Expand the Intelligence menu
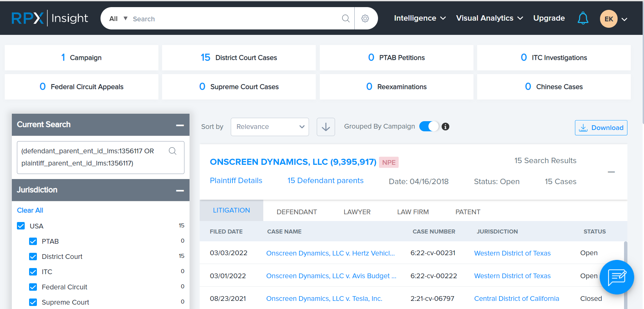 coord(420,18)
